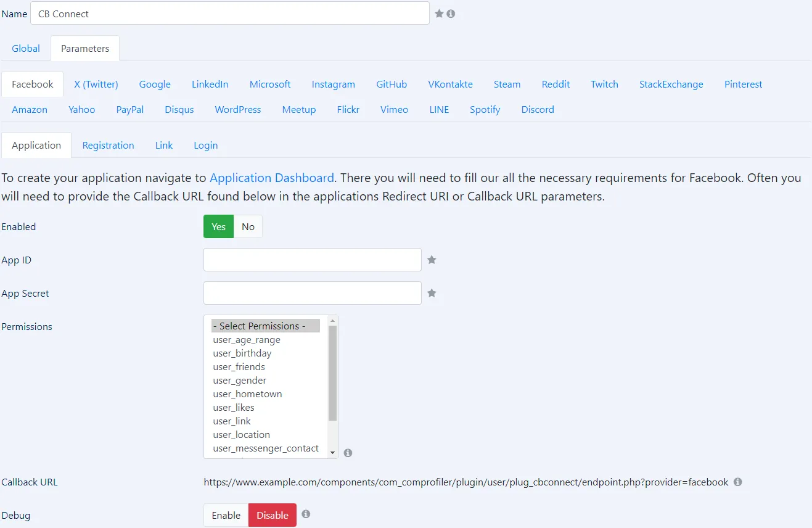Switch to Spotify provider tab
Viewport: 812px width, 528px height.
(x=485, y=109)
